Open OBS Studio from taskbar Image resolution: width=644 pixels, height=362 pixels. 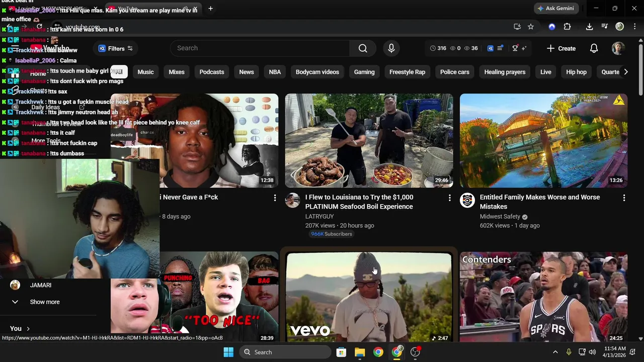[415, 352]
